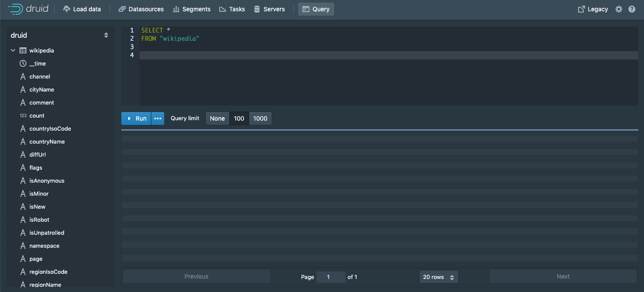Screen dimensions: 644x292
Task: Select the isMinor column
Action: point(39,194)
